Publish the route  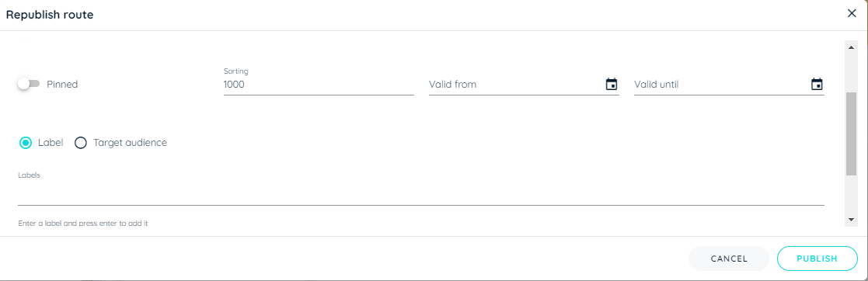click(817, 258)
